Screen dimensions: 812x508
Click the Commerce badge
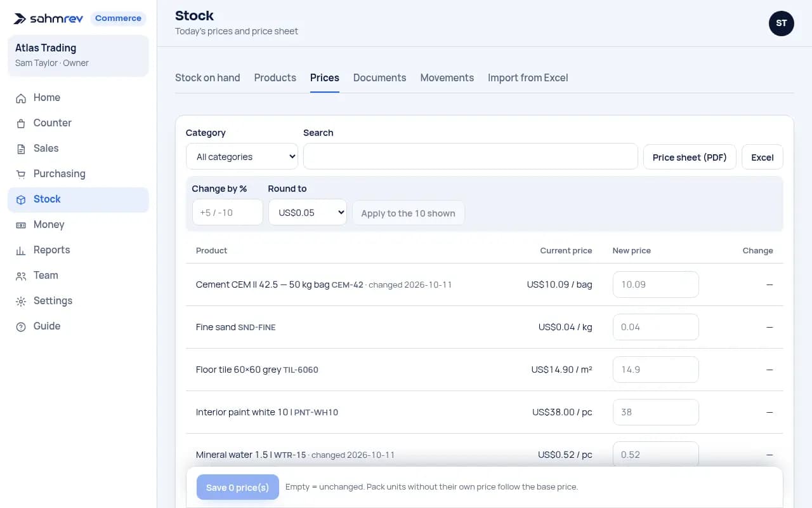click(x=118, y=18)
